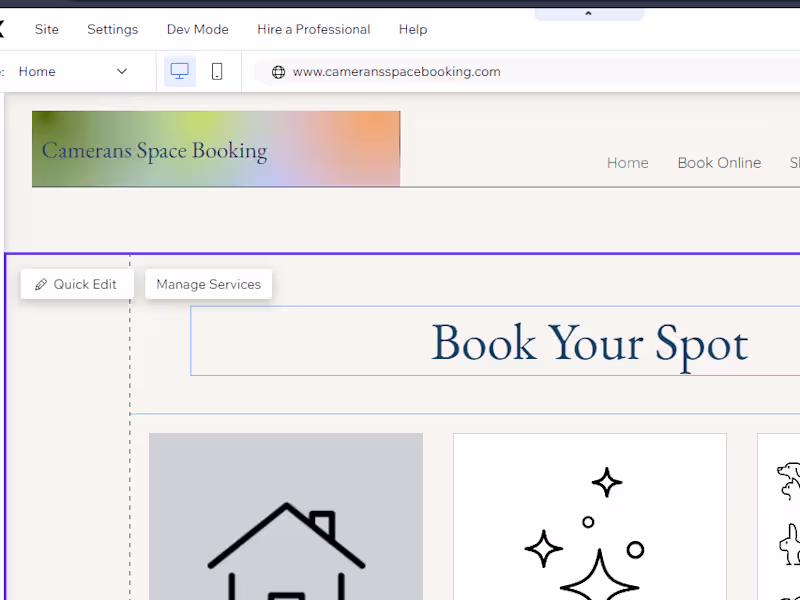Viewport: 800px width, 600px height.
Task: Click the Wix logo in the top-left corner
Action: click(4, 29)
